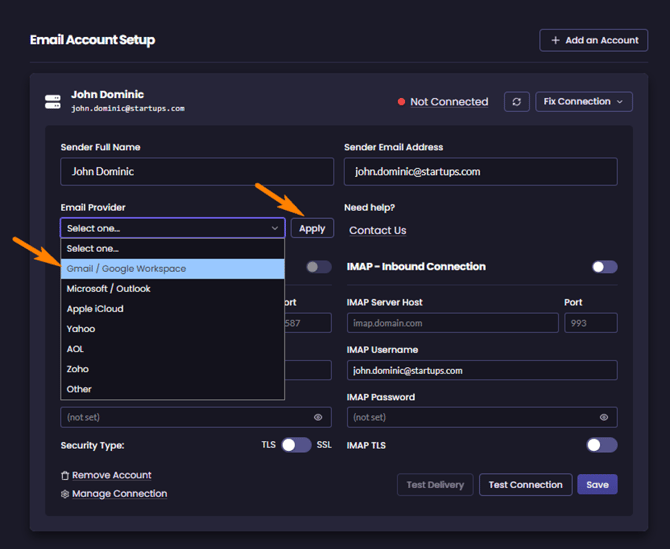
Task: Click the Test Connection button
Action: (x=526, y=484)
